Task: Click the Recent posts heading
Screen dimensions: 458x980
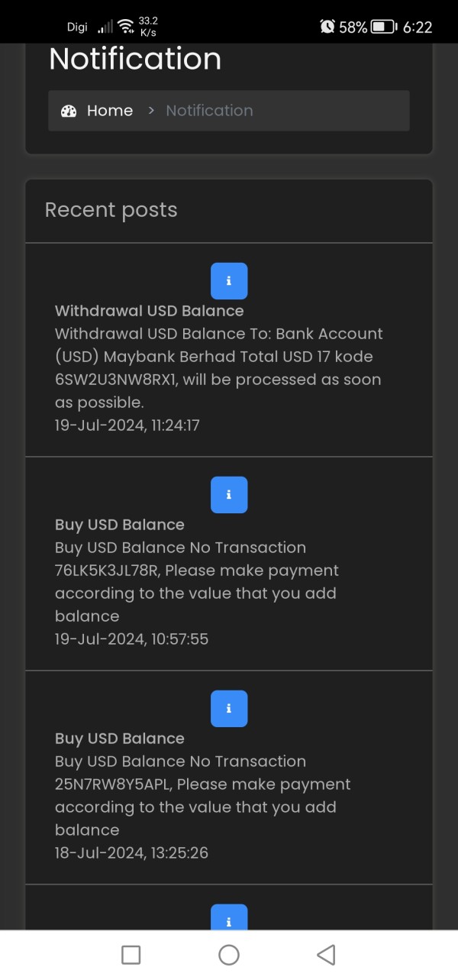Action: pyautogui.click(x=111, y=210)
